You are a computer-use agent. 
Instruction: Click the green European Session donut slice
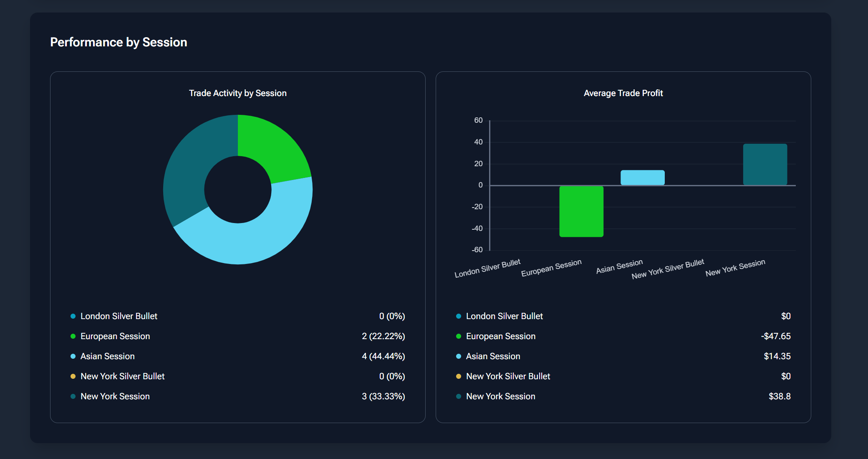pyautogui.click(x=275, y=149)
